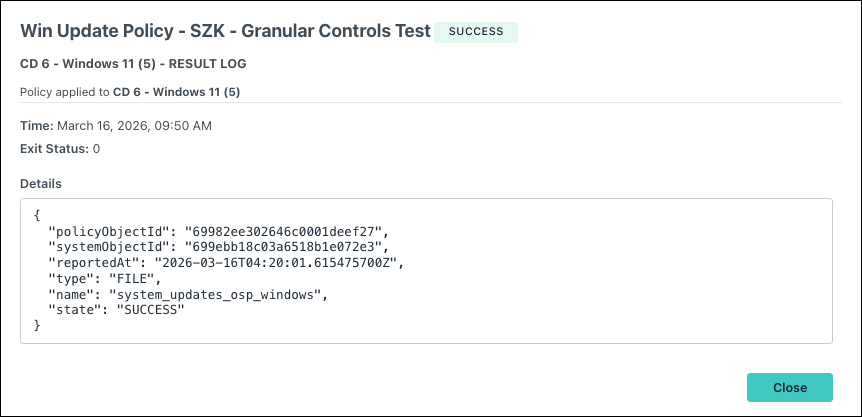Viewport: 862px width, 417px height.
Task: Click the Exit Status label
Action: [54, 149]
